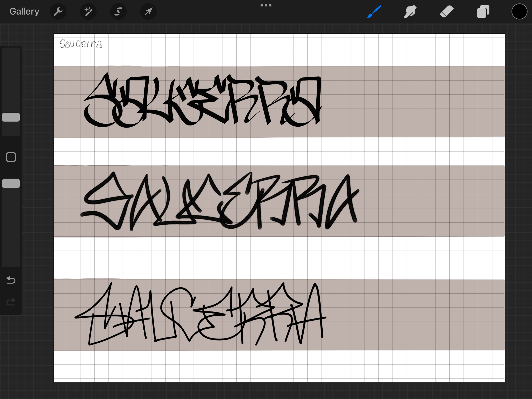Tap the bottom thin-line graffiti lettering
This screenshot has width=532, height=399.
[x=200, y=314]
